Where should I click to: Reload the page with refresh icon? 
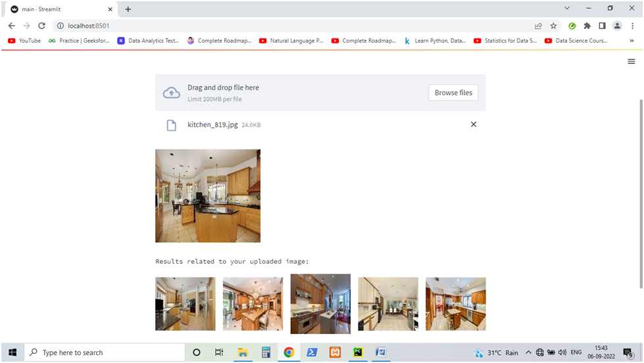pos(41,26)
